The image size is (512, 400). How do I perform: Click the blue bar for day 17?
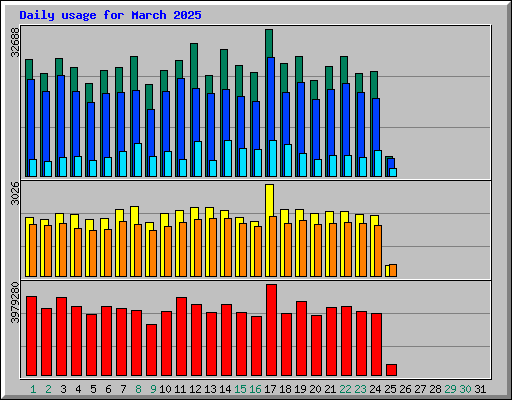point(271,99)
